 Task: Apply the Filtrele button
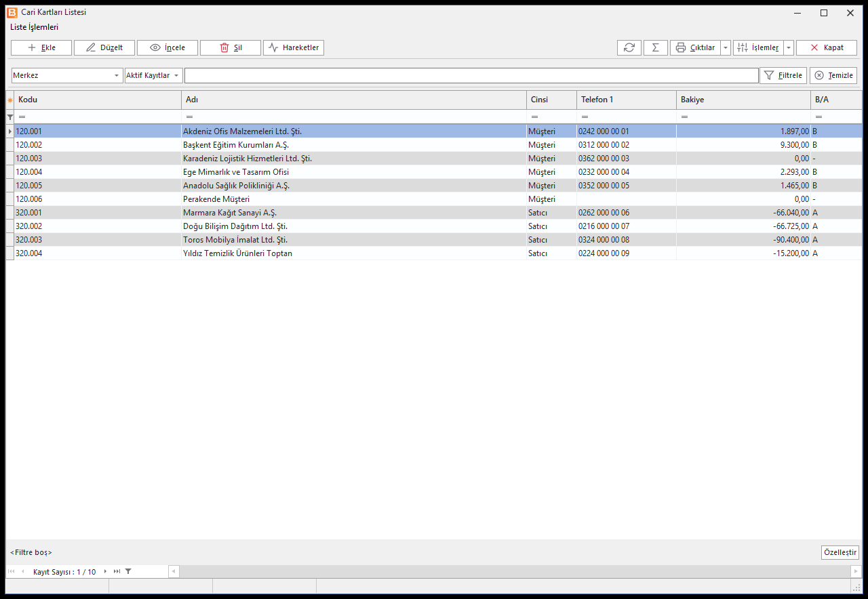coord(783,75)
